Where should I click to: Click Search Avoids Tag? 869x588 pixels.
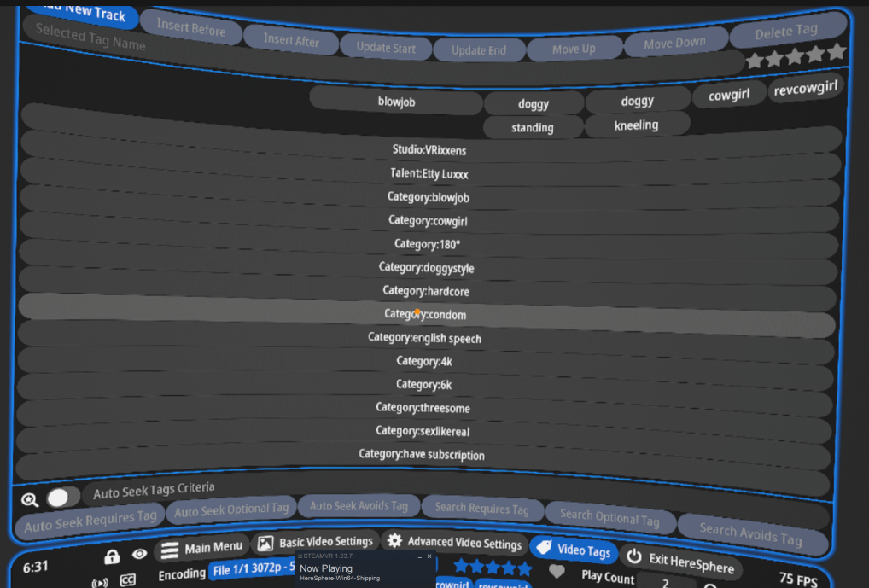coord(751,533)
